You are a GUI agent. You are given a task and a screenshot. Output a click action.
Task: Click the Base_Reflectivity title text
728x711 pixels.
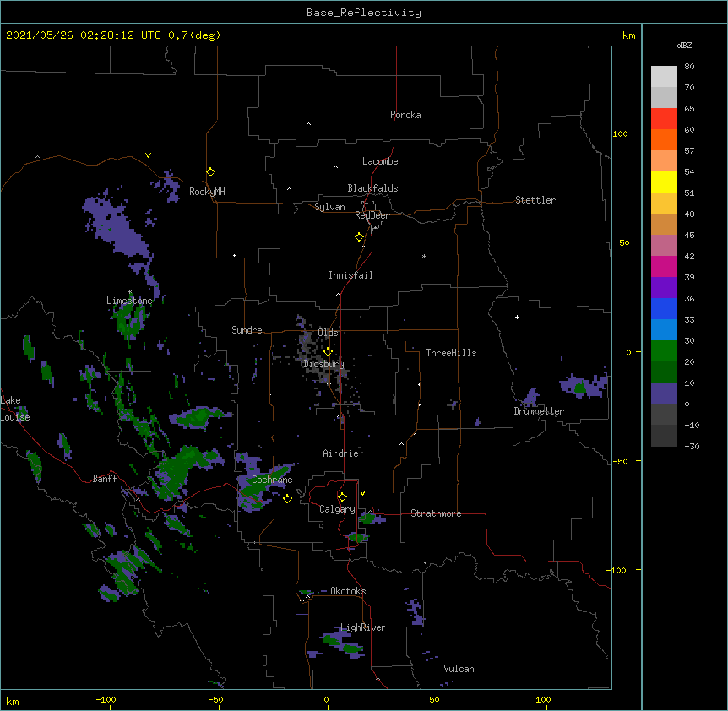coord(364,13)
